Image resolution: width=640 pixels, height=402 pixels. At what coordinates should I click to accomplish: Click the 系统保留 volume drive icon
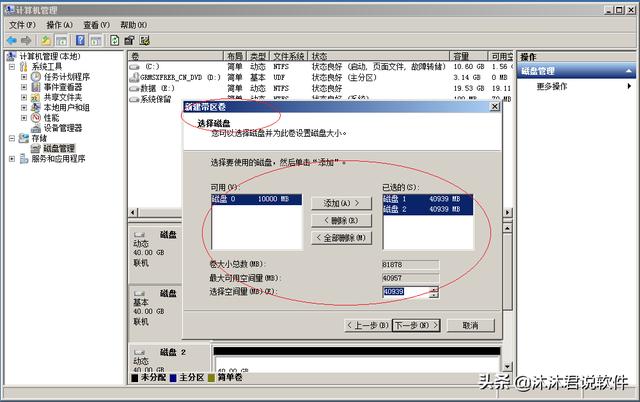pos(135,99)
